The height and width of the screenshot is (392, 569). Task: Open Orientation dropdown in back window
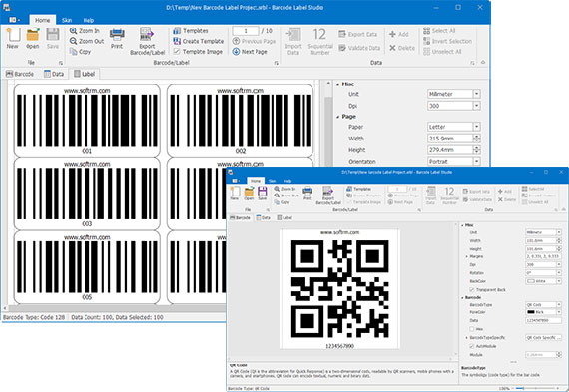pyautogui.click(x=477, y=161)
